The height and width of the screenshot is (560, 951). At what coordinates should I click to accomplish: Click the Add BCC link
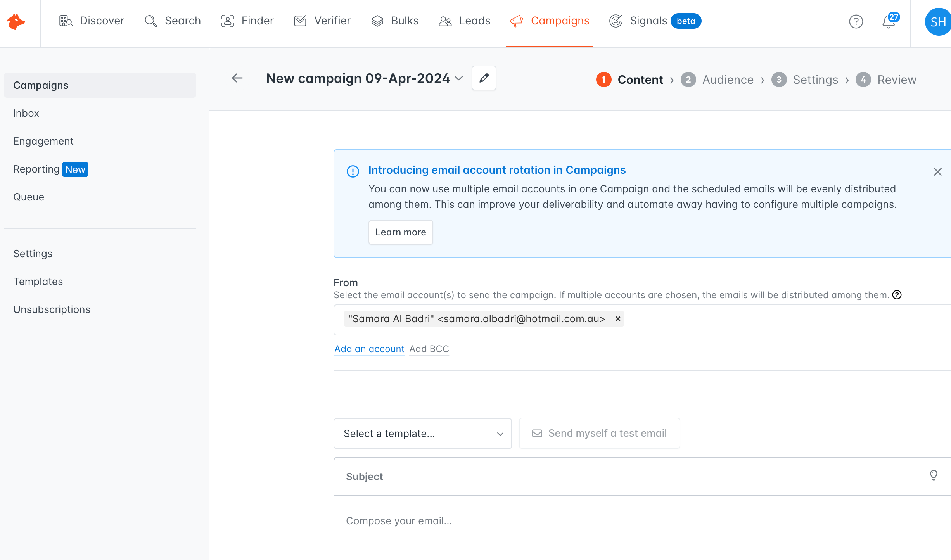pos(429,349)
